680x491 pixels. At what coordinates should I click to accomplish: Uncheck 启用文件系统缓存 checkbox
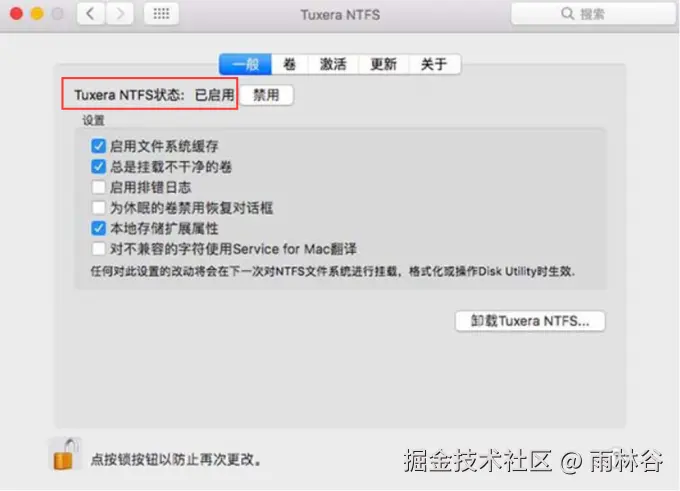click(x=98, y=146)
